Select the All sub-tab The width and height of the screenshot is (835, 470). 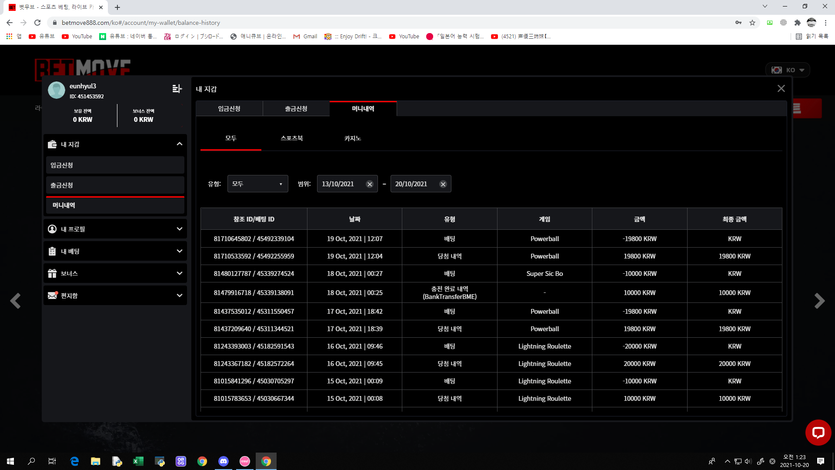point(231,138)
